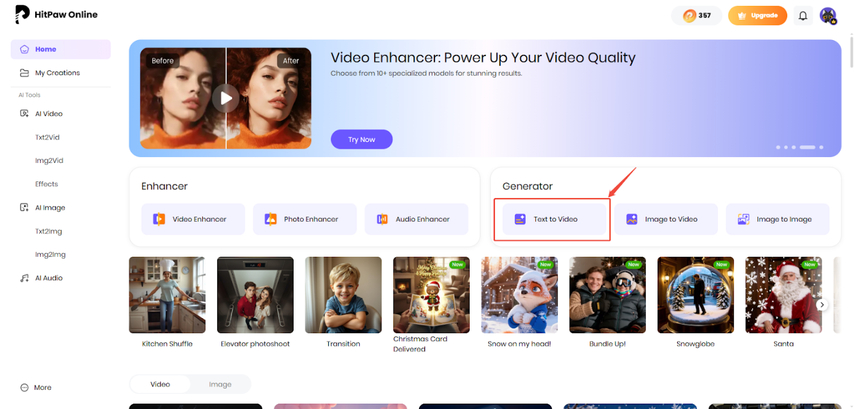The width and height of the screenshot is (854, 409).
Task: Click the Video Enhancer orange icon
Action: (x=159, y=219)
